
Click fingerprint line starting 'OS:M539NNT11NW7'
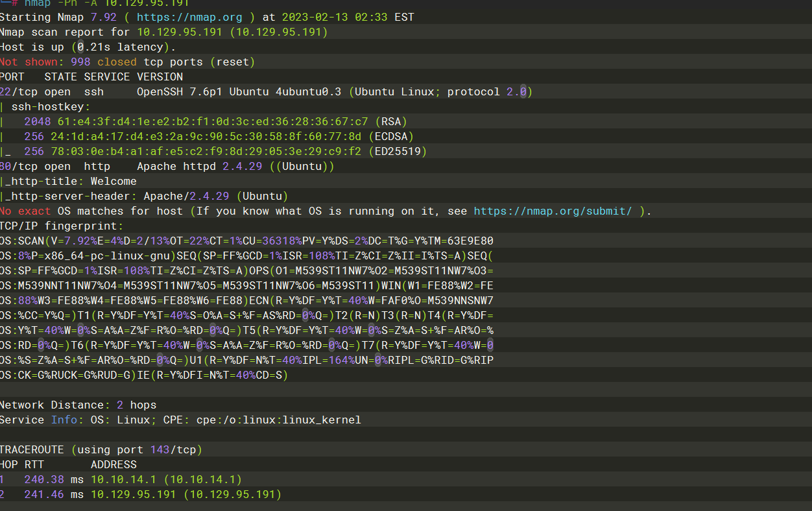coord(246,285)
